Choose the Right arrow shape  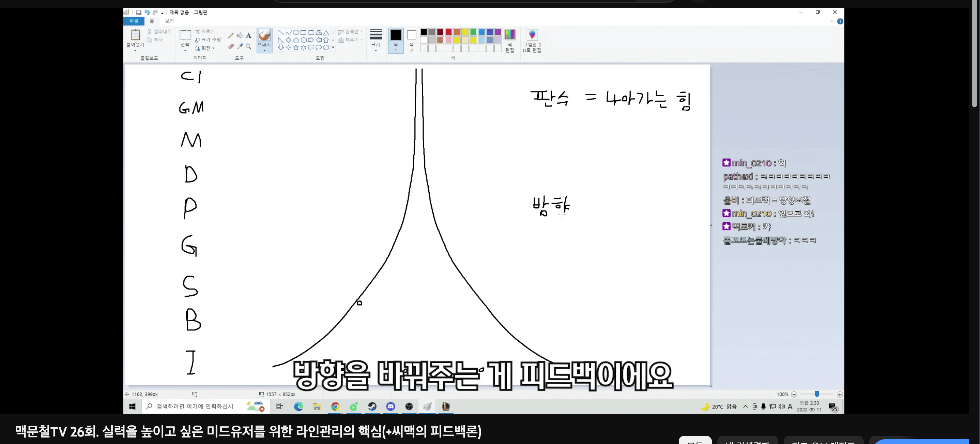[311, 40]
